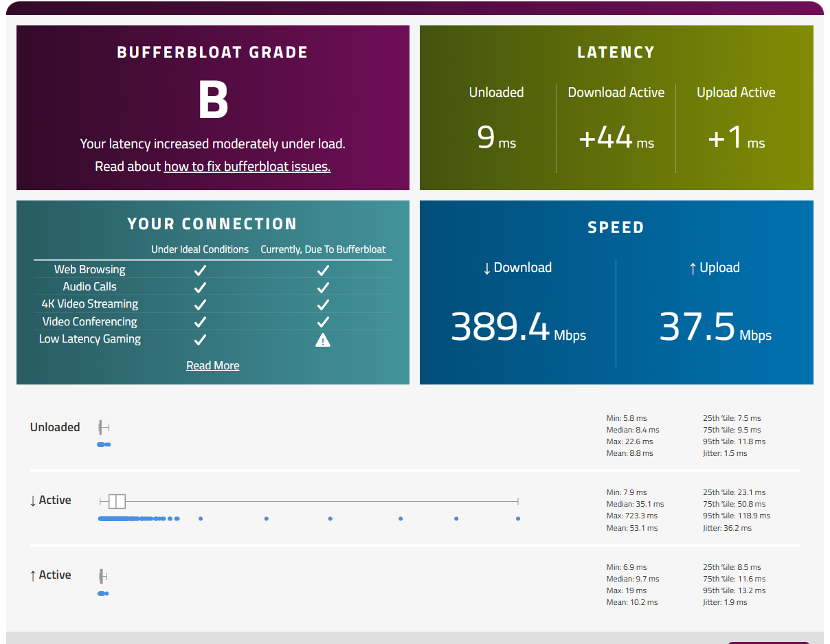Click the "Under Ideal Conditions" column header
This screenshot has height=644, width=830.
coord(200,249)
